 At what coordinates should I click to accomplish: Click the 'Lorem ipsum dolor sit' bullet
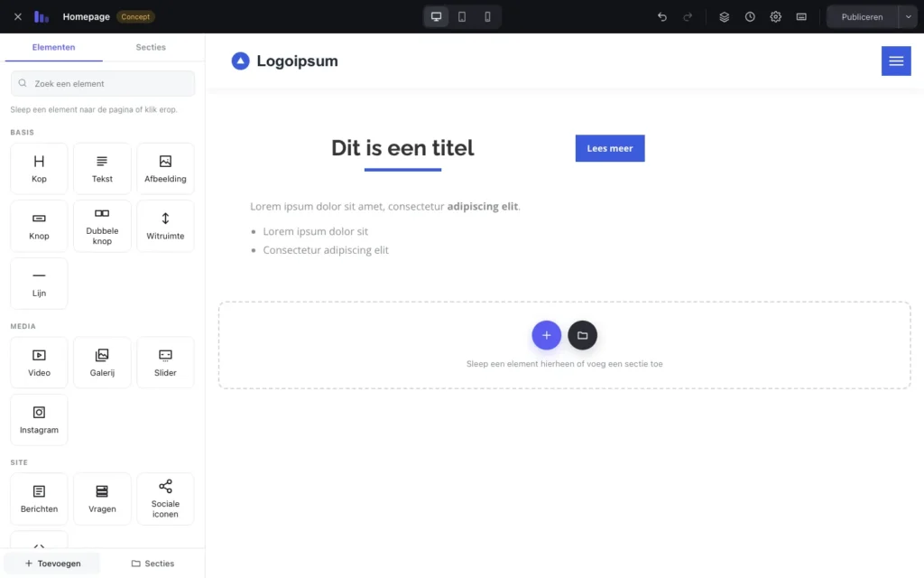click(x=315, y=231)
